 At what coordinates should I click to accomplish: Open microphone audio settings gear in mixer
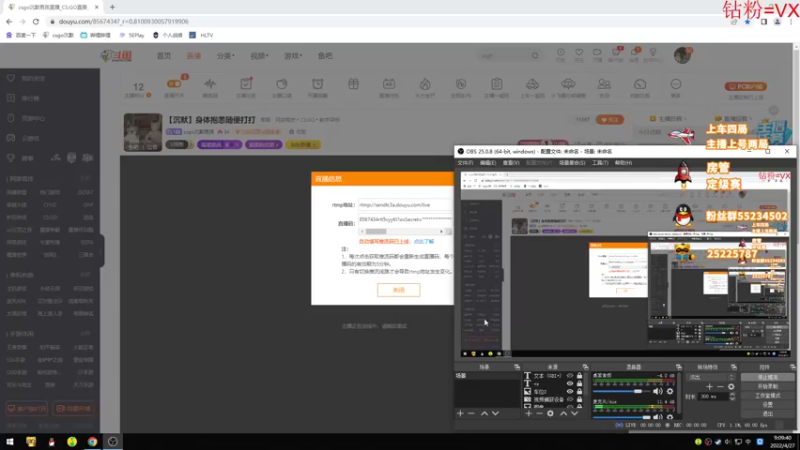670,417
